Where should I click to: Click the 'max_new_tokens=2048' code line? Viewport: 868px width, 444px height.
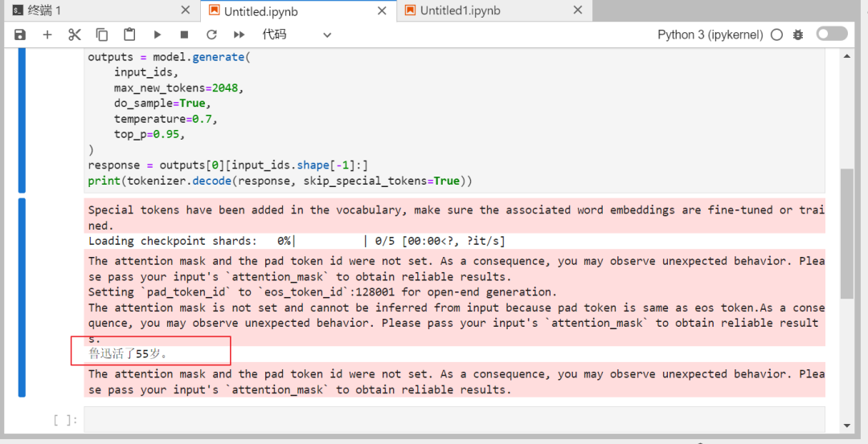[178, 88]
